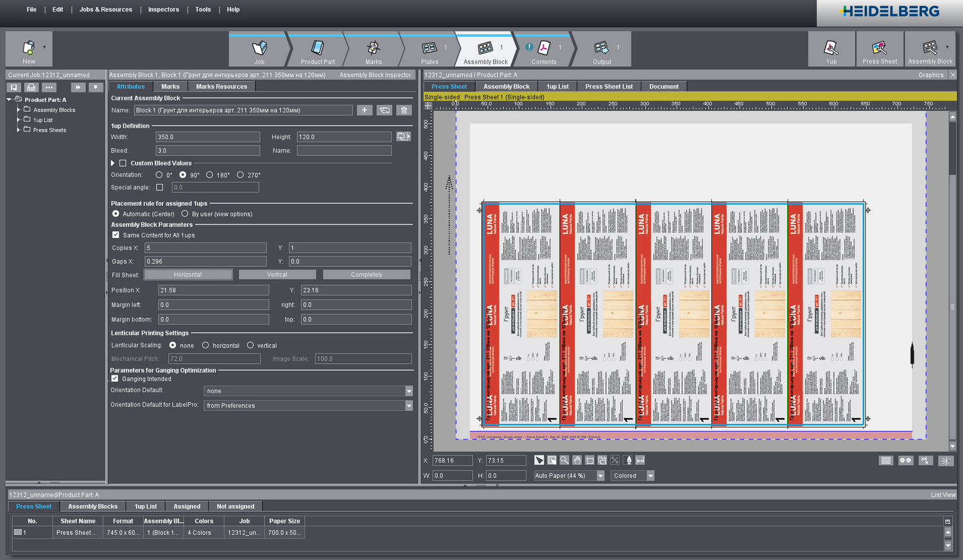Click the save icon in job panel
Screen dimensions: 963x560
pos(14,87)
